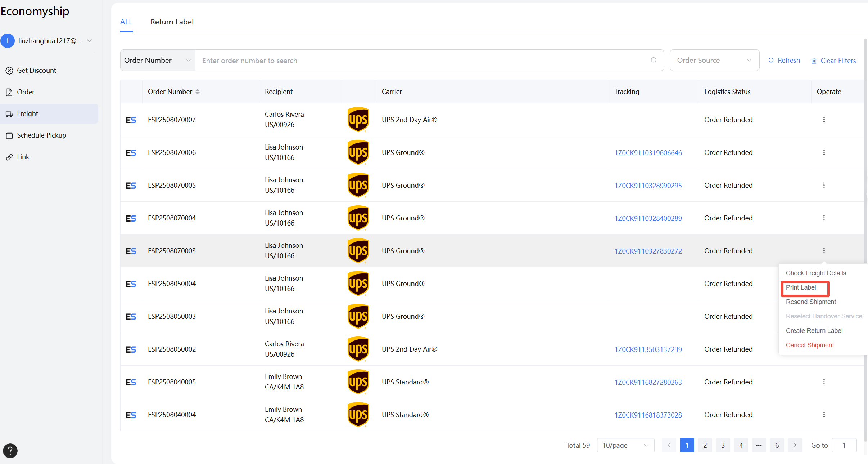Screen dimensions: 868x464
Task: Open the Get Discount sidebar item
Action: [x=36, y=70]
